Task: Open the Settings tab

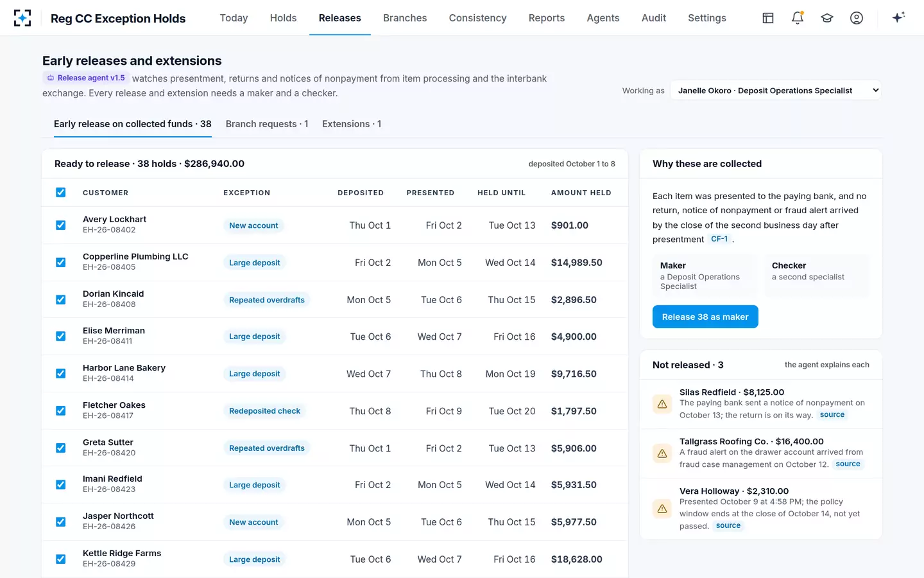Action: 707,18
